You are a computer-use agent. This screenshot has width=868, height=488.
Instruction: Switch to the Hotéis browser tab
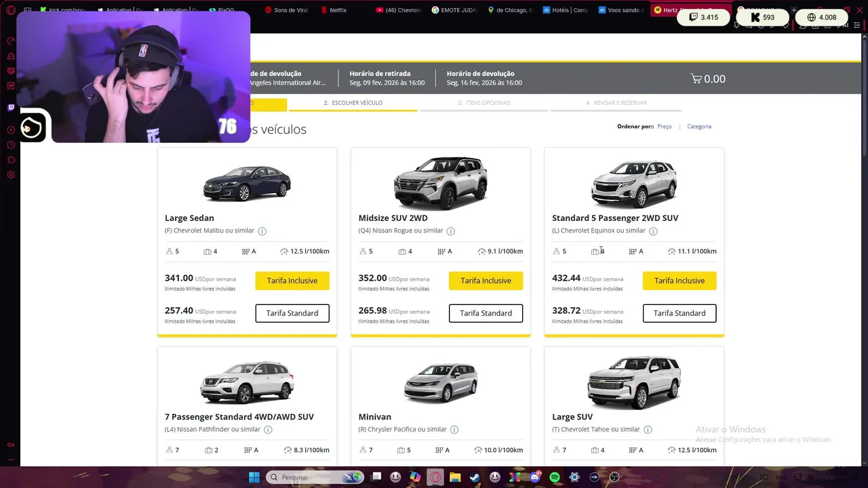click(567, 10)
